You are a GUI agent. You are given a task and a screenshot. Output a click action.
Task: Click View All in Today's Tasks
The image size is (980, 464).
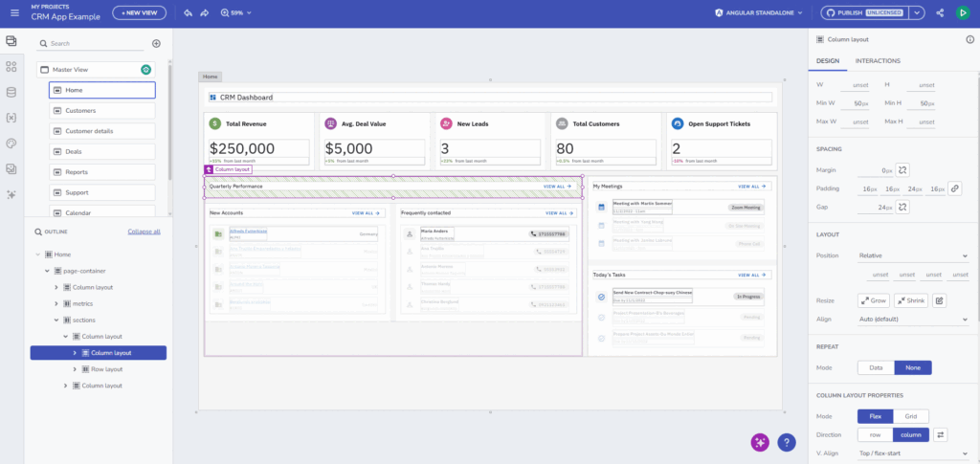[752, 275]
